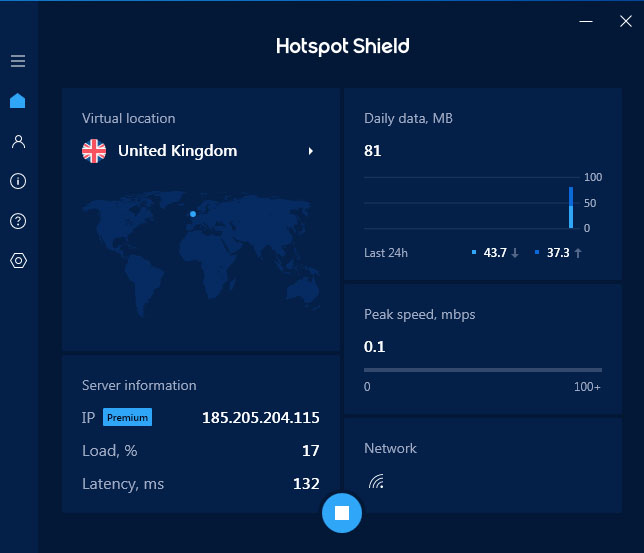Open the info About icon
Screen dimensions: 644x553
tap(18, 181)
